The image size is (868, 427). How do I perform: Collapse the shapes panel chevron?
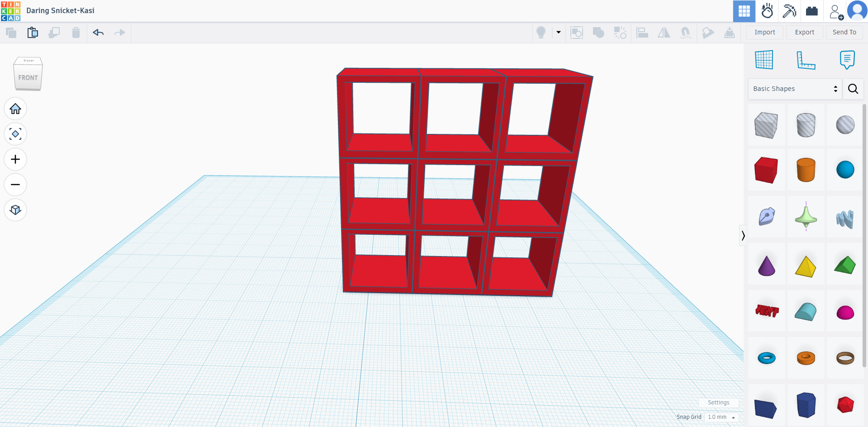(743, 235)
